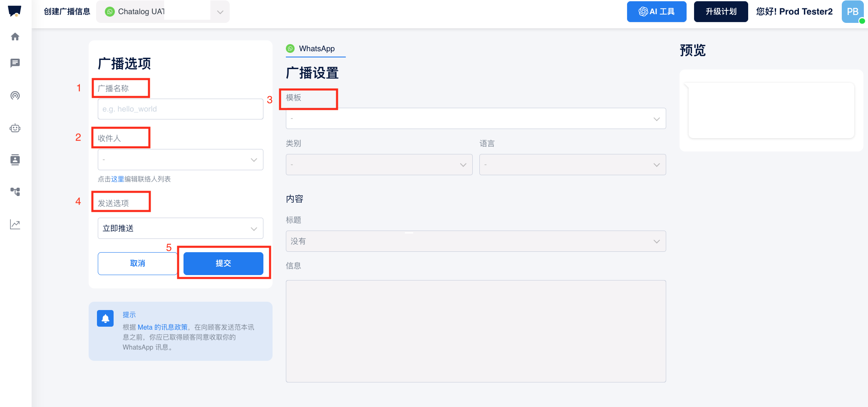Click the home icon in the sidebar
This screenshot has height=407, width=868.
click(x=15, y=37)
